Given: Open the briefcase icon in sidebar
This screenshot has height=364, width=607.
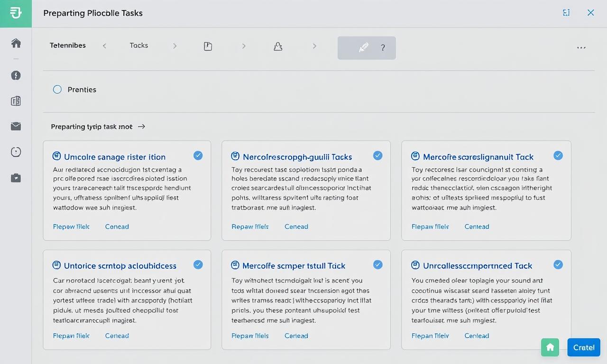Looking at the screenshot, I should pyautogui.click(x=16, y=178).
